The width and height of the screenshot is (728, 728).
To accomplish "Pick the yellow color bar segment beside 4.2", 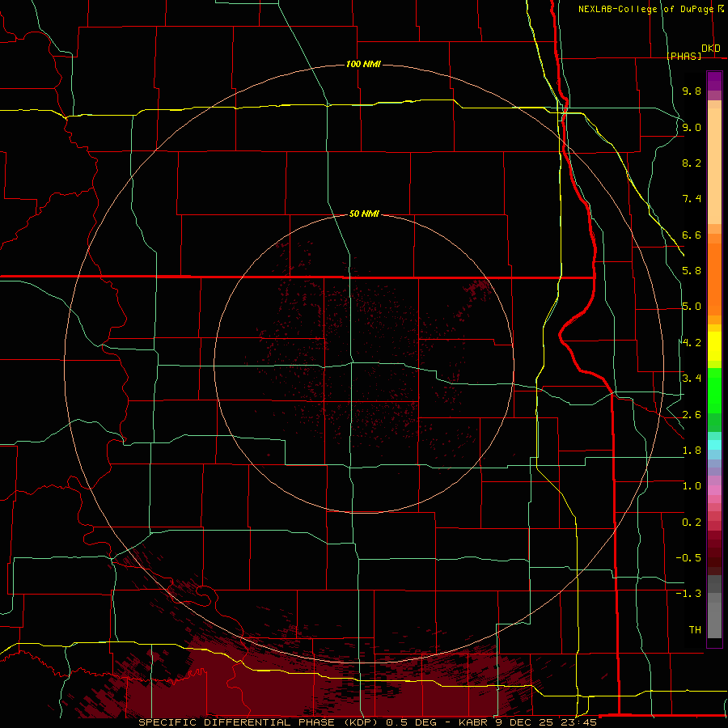I will pos(714,346).
